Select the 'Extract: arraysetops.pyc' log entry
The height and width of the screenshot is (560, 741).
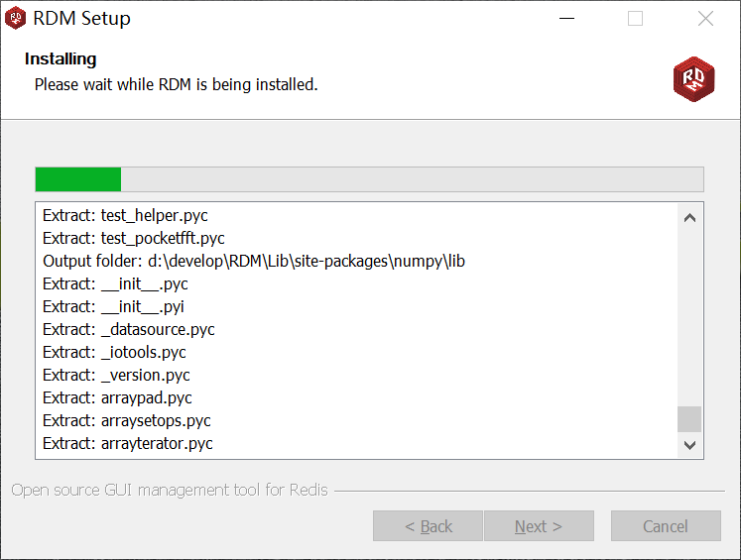pyautogui.click(x=127, y=420)
